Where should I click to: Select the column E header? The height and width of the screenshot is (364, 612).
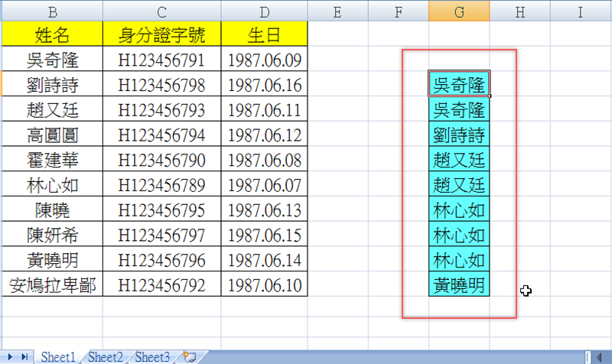tap(337, 11)
